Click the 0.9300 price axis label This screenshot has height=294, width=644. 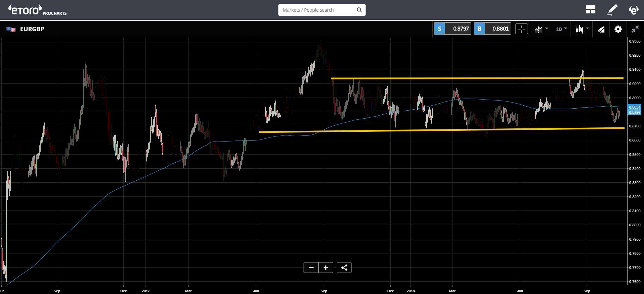[x=635, y=41]
